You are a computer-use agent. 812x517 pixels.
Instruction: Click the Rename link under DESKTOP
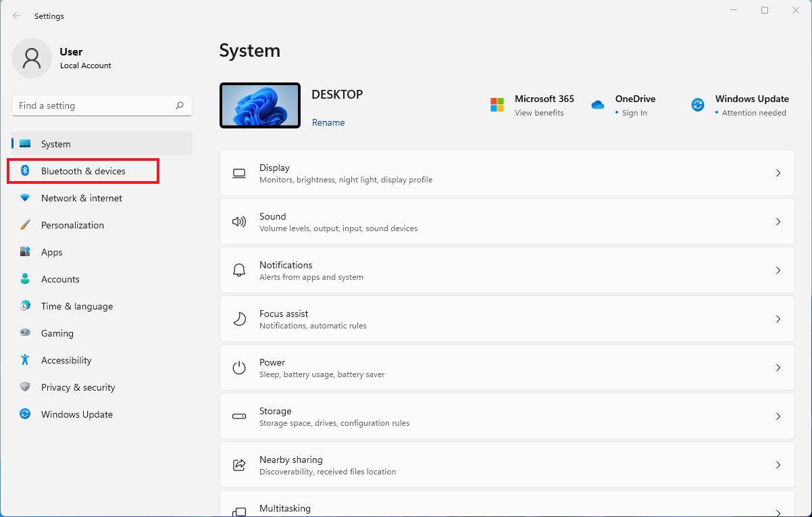click(328, 122)
